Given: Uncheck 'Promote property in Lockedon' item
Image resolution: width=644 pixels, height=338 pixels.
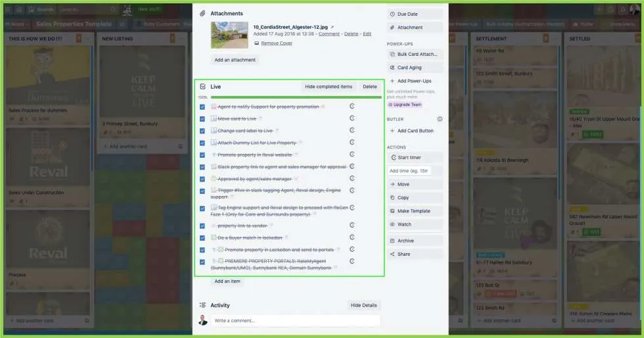Looking at the screenshot, I should pos(202,250).
